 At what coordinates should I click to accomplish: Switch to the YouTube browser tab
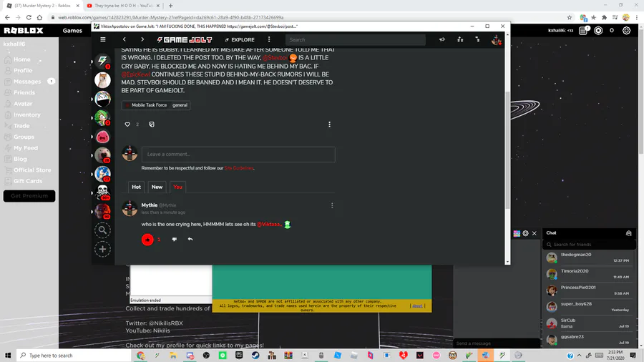[x=123, y=6]
